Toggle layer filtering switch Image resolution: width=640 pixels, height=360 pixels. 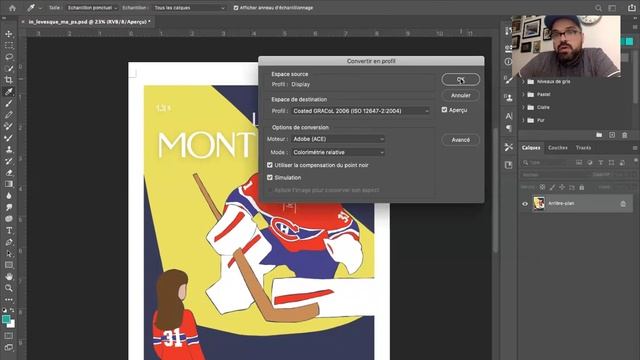[x=636, y=160]
